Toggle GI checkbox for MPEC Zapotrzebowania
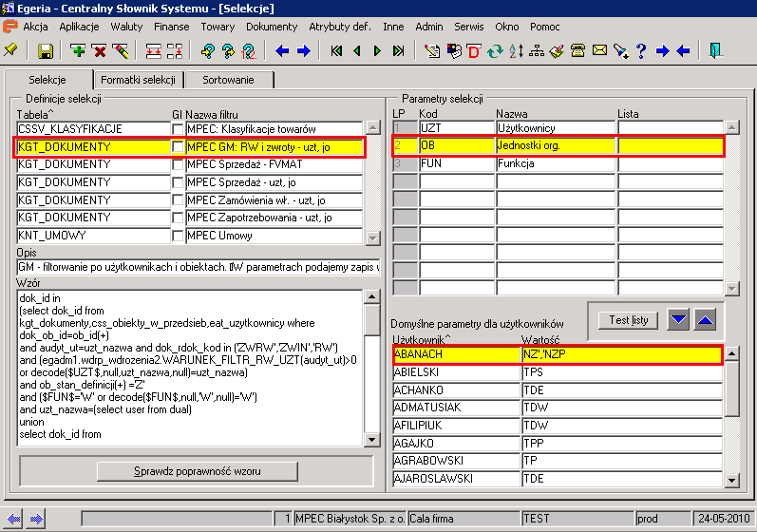The image size is (757, 532). click(178, 218)
